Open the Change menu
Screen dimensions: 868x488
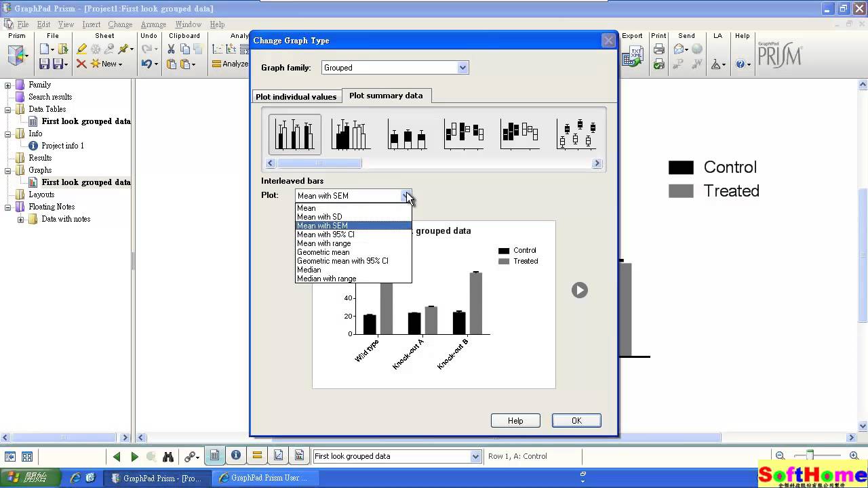click(120, 24)
